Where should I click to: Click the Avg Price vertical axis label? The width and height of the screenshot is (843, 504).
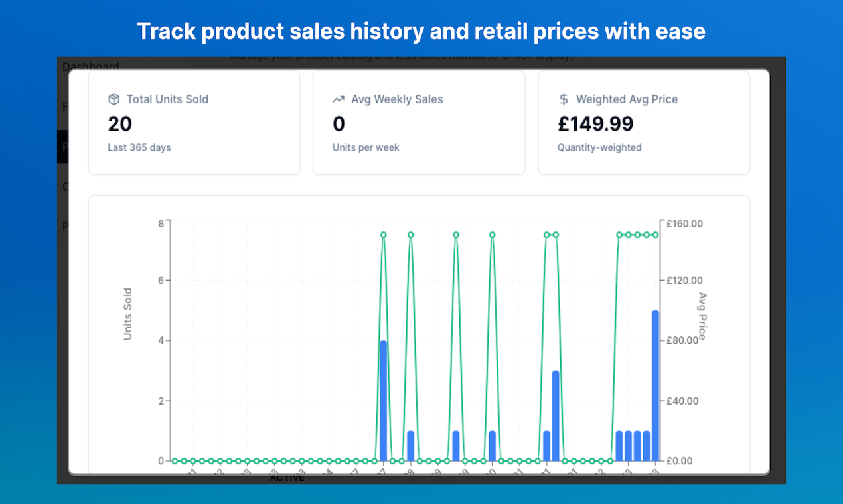pos(702,316)
